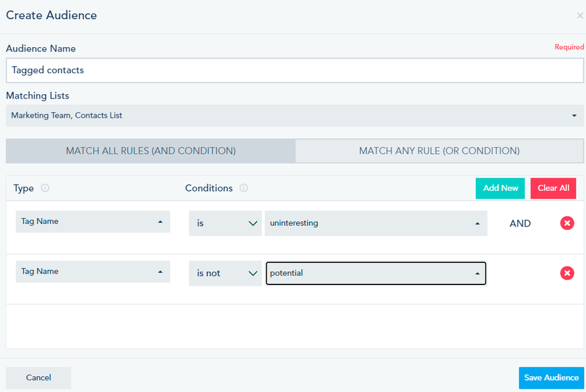Open the Matching Lists dropdown
Image resolution: width=586 pixels, height=392 pixels.
(x=293, y=116)
